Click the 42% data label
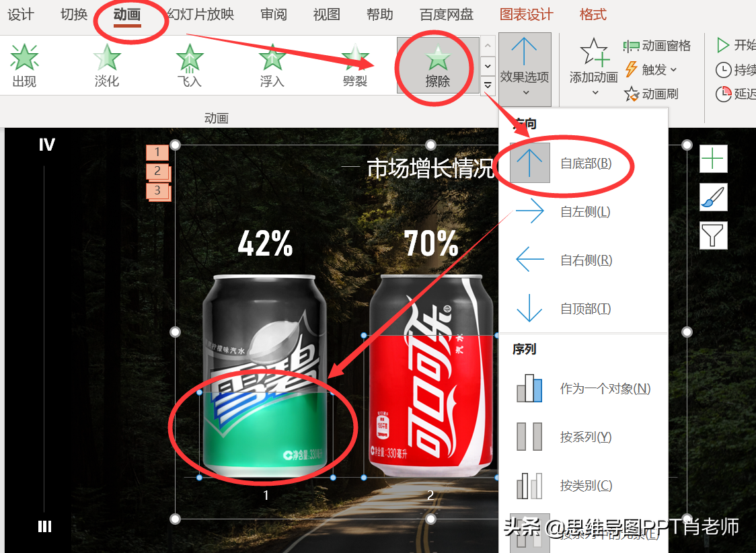756x553 pixels. (x=265, y=243)
